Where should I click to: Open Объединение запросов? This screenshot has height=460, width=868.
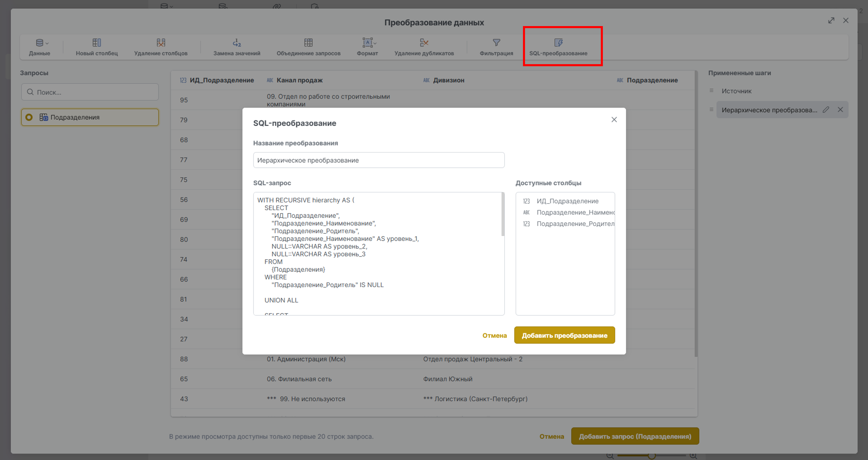click(x=308, y=47)
